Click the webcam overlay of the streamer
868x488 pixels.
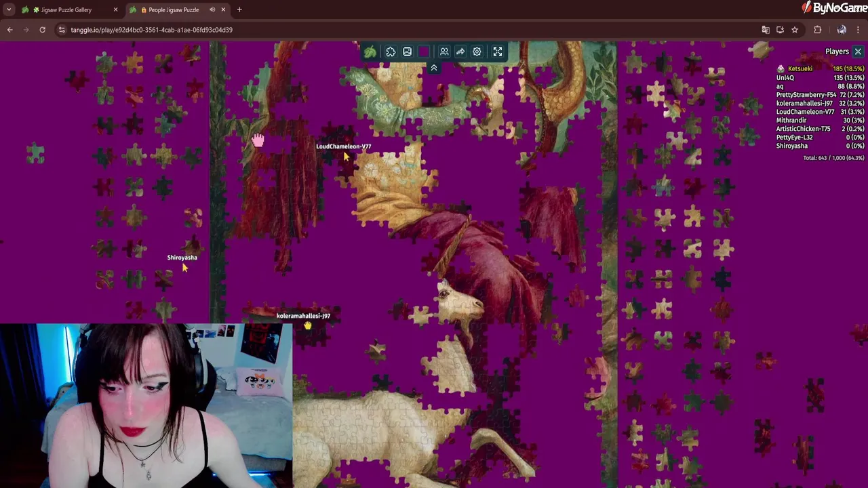(x=146, y=405)
